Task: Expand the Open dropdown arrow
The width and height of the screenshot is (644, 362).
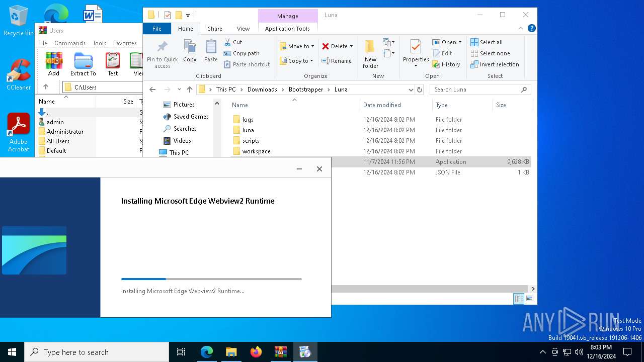Action: tap(460, 42)
